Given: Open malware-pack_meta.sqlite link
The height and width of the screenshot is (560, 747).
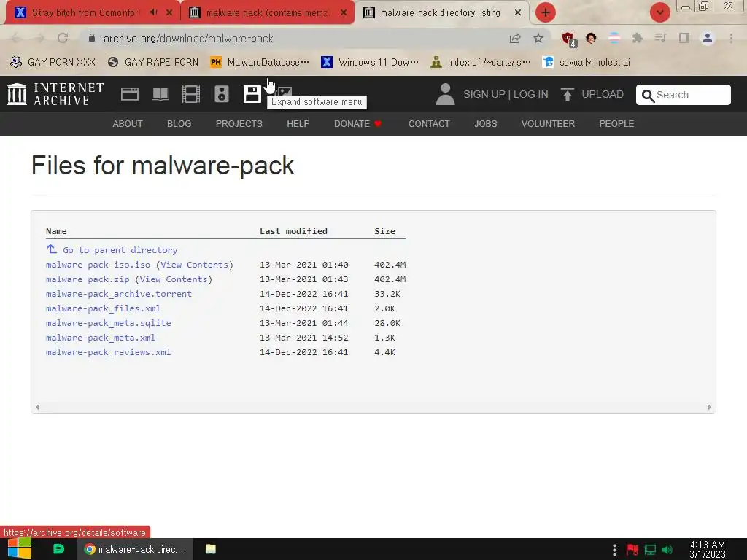Looking at the screenshot, I should click(x=108, y=323).
